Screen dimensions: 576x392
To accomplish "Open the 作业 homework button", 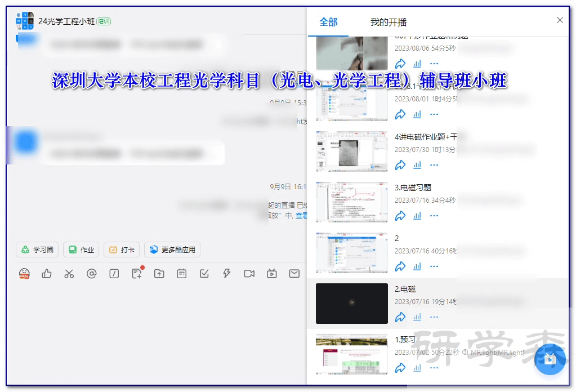I will pos(81,250).
